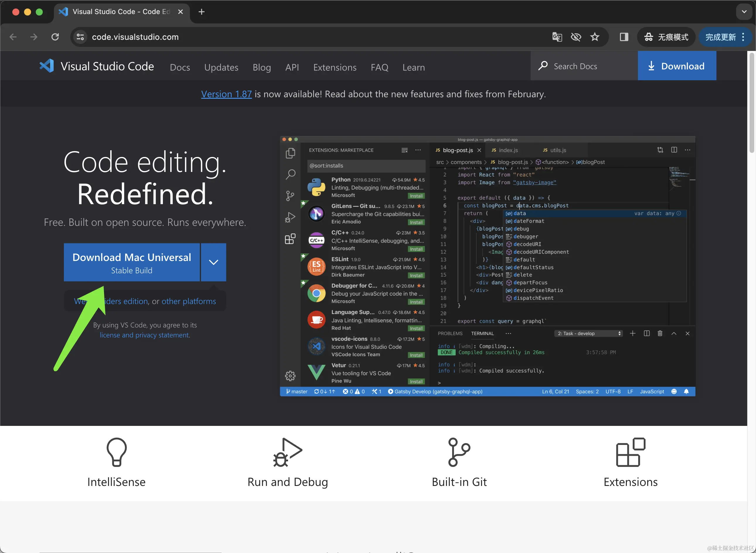Click the browser forward arrow
This screenshot has width=756, height=553.
click(34, 37)
